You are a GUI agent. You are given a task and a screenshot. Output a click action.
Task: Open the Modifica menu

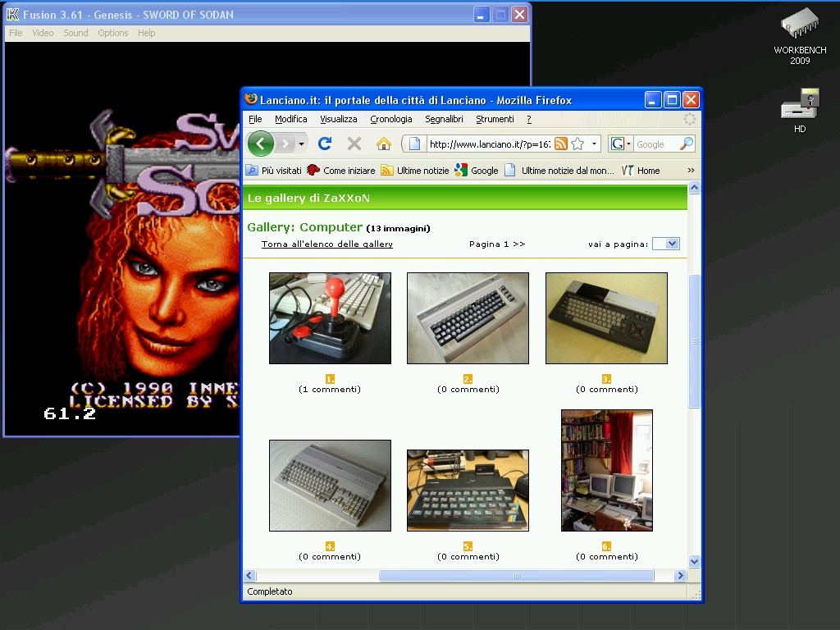click(x=291, y=119)
